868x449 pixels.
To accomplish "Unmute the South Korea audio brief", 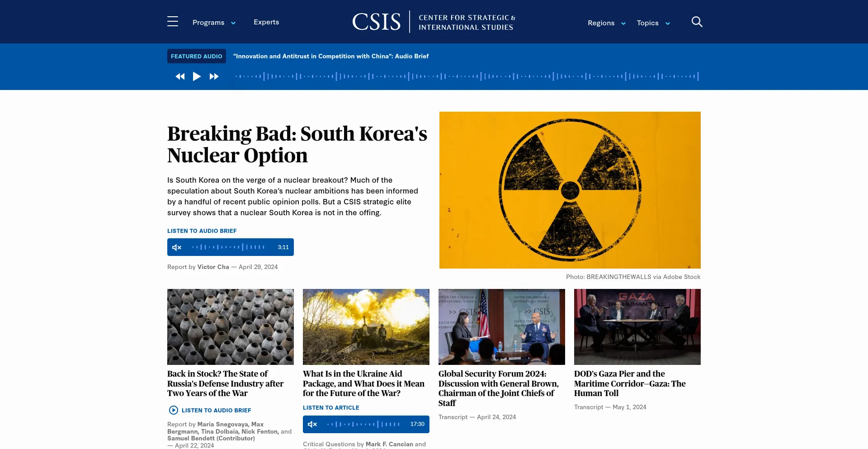I will pyautogui.click(x=177, y=247).
